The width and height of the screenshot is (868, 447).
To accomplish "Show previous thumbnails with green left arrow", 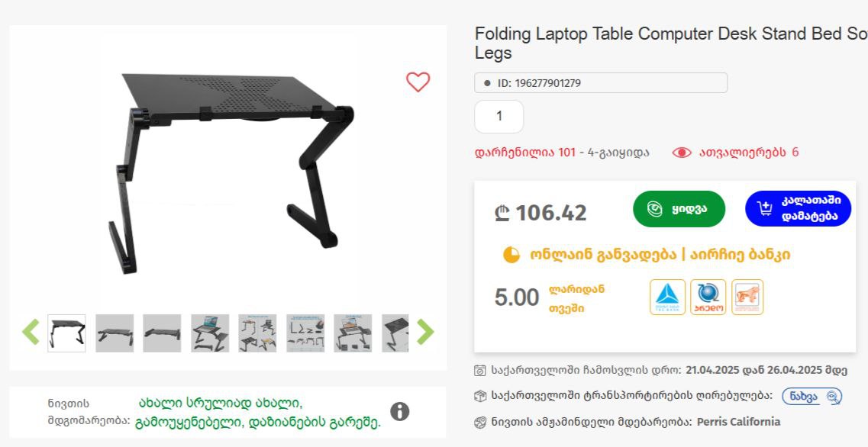I will (31, 332).
